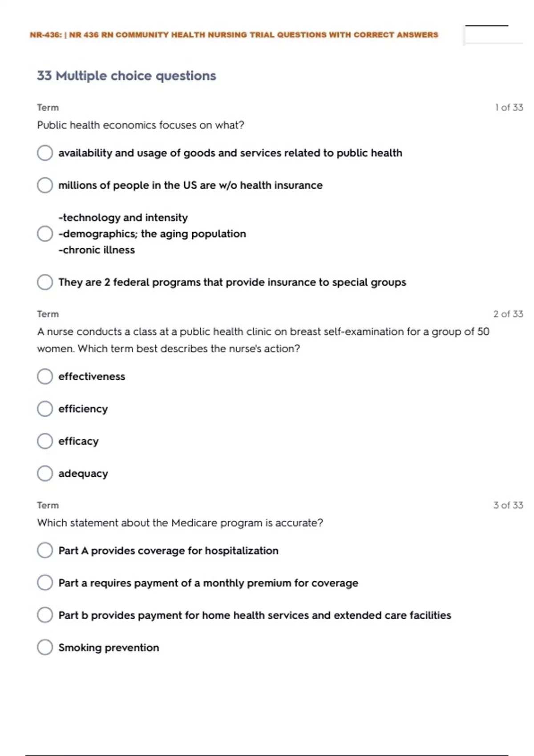Click the '1 of 33' question counter

tap(509, 107)
